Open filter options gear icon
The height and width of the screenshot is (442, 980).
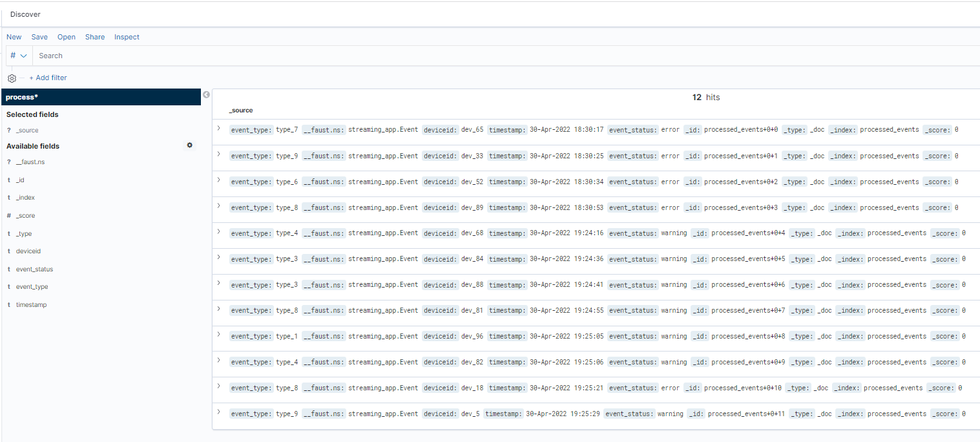12,78
